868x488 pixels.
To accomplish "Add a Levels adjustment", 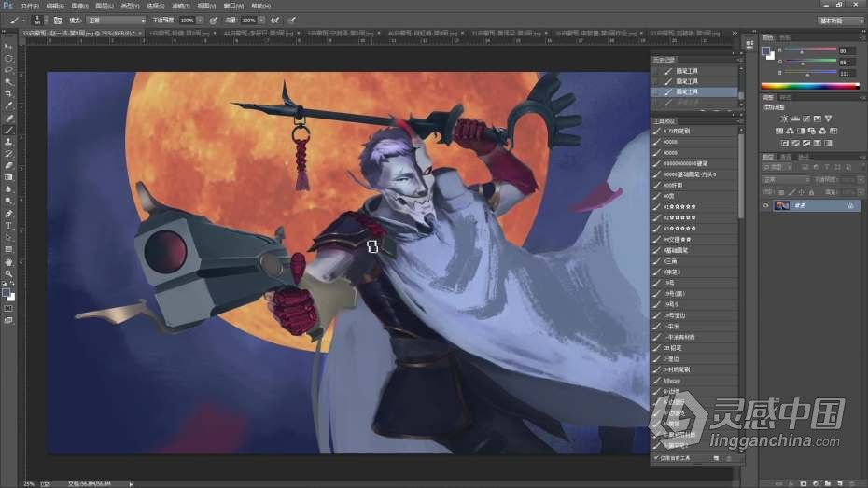I will [795, 119].
